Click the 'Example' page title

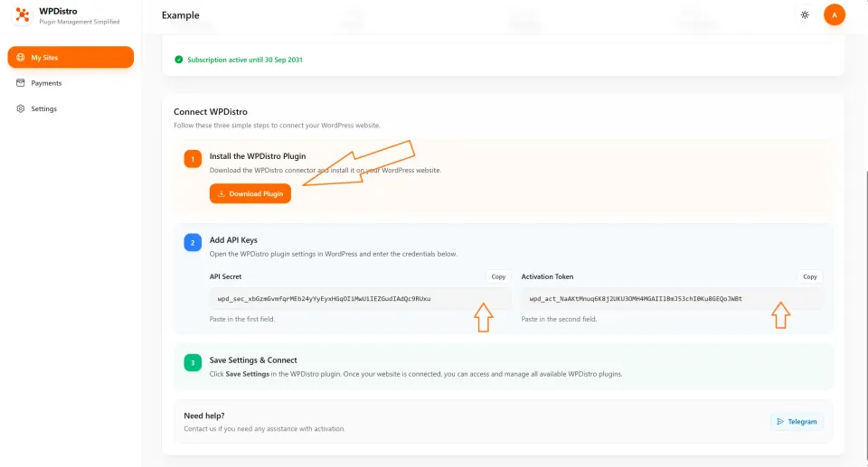pyautogui.click(x=181, y=15)
